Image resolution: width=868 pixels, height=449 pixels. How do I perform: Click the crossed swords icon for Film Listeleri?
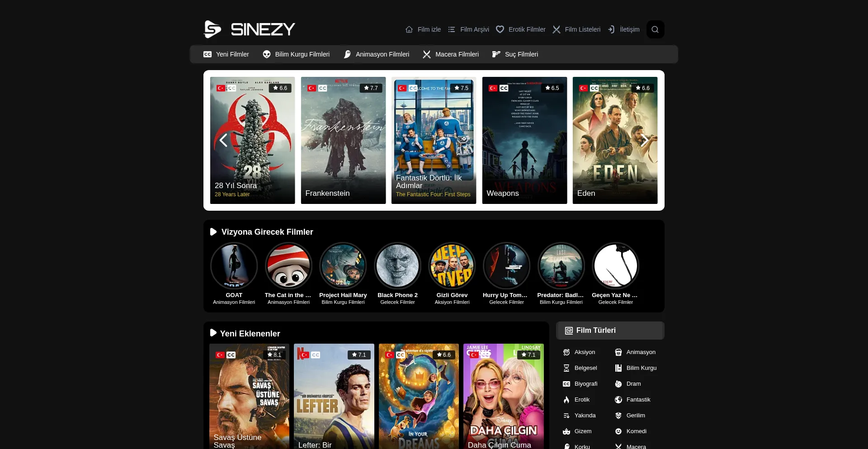(557, 29)
